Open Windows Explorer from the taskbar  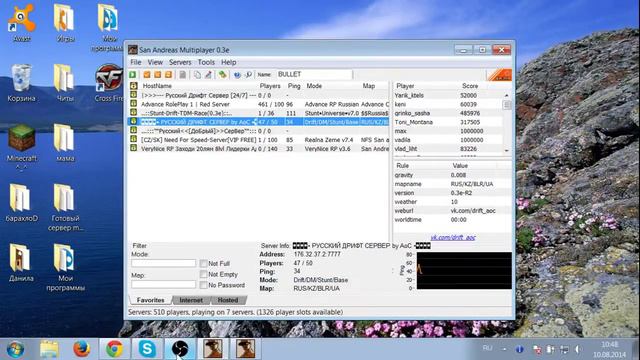tap(49, 349)
